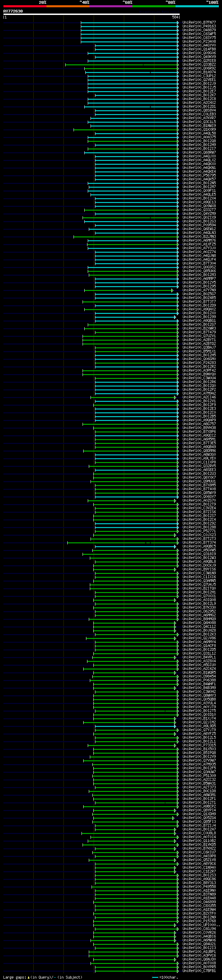The height and width of the screenshot is (980, 222).
Task: Select the UniRef100_B7T374 label
Action: pos(199,543)
